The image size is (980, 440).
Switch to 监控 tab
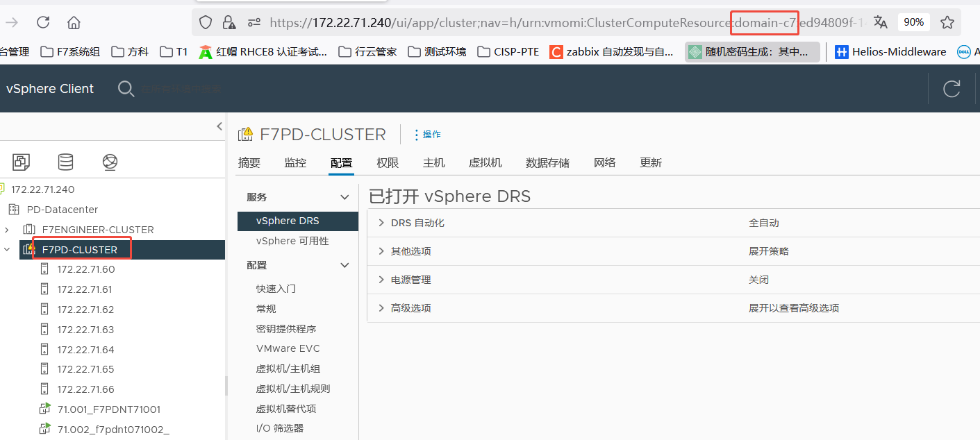(x=295, y=163)
